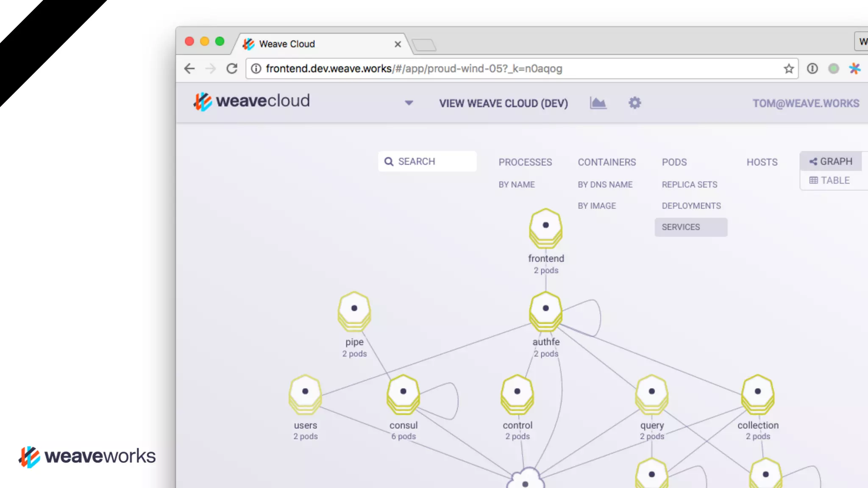Expand the instance dropdown arrow
Screen dimensions: 868x488
409,103
